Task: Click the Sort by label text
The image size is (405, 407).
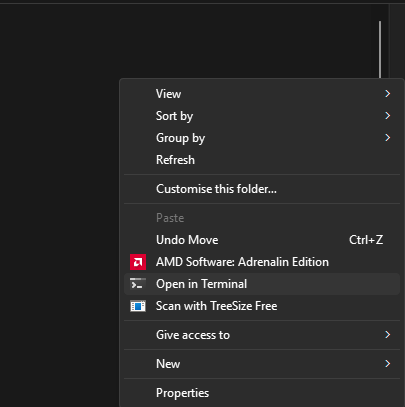Action: coord(174,116)
